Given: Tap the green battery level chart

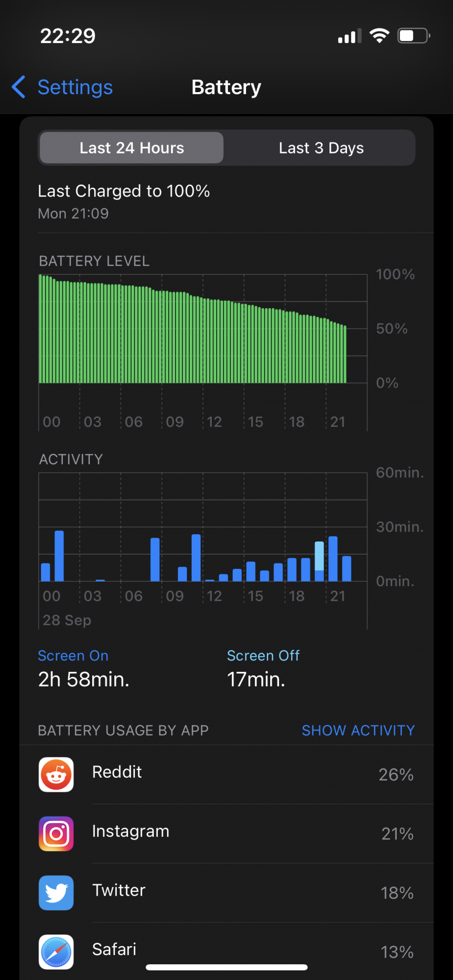Looking at the screenshot, I should coord(193,329).
